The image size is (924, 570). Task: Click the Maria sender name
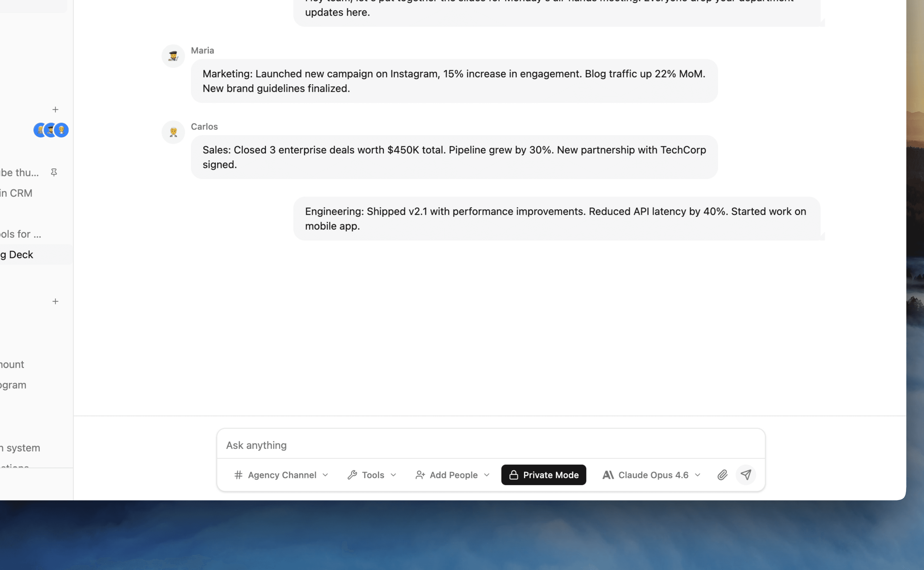[x=202, y=50]
